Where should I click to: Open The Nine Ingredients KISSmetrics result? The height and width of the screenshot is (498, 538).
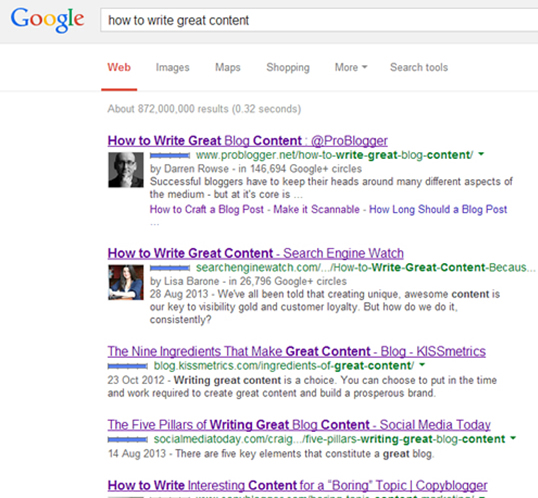pos(297,351)
